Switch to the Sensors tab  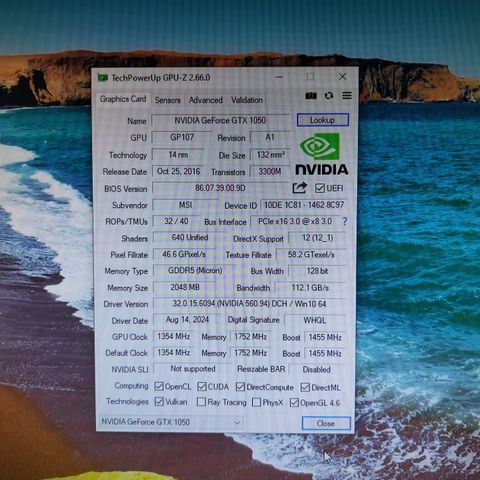pyautogui.click(x=167, y=100)
